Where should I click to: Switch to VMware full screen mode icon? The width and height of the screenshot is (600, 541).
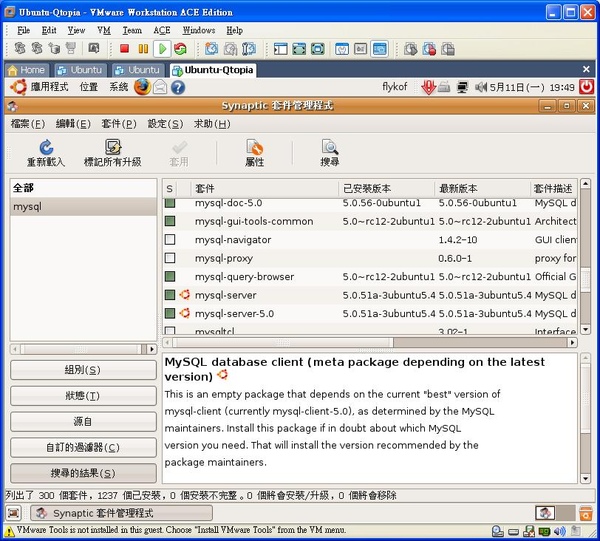299,49
